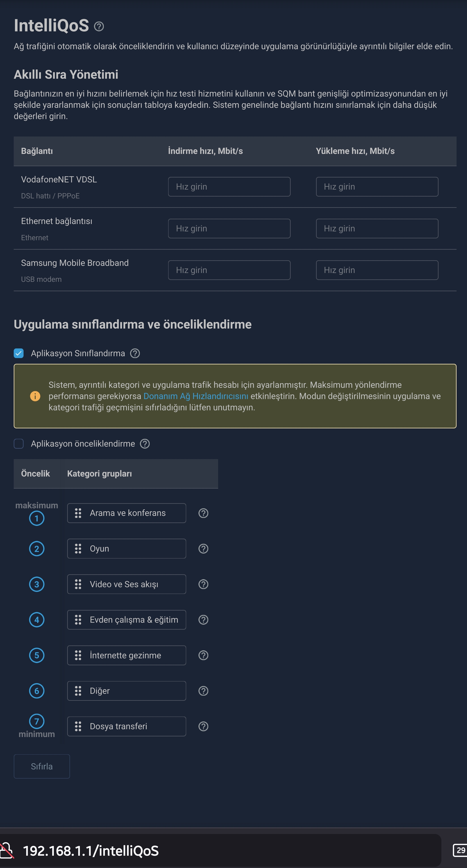The width and height of the screenshot is (467, 868).
Task: Click the Sıfırla button
Action: (x=42, y=766)
